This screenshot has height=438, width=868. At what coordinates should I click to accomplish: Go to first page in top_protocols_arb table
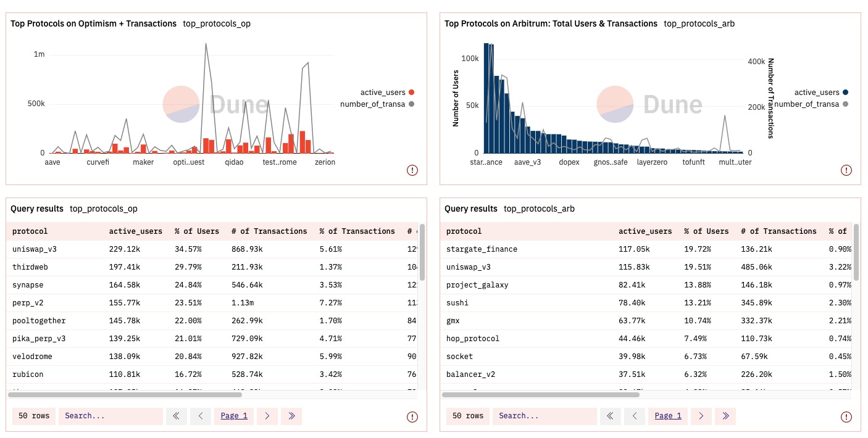[611, 416]
